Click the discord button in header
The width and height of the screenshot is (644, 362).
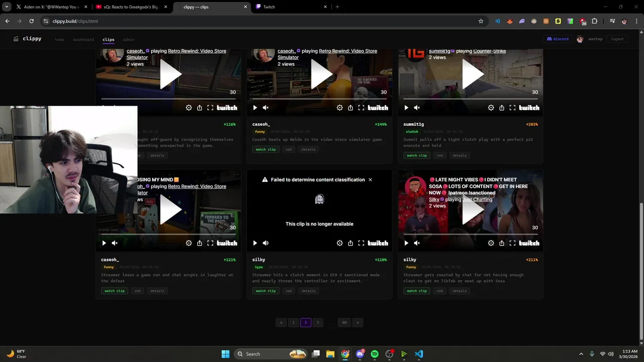coord(558,39)
